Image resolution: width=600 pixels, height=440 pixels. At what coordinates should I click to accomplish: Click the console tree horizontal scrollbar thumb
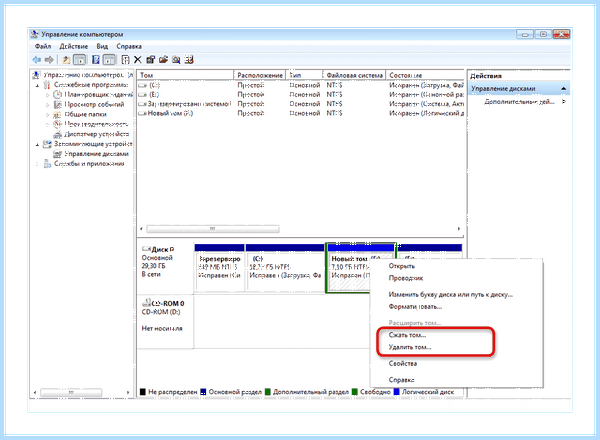tap(71, 392)
